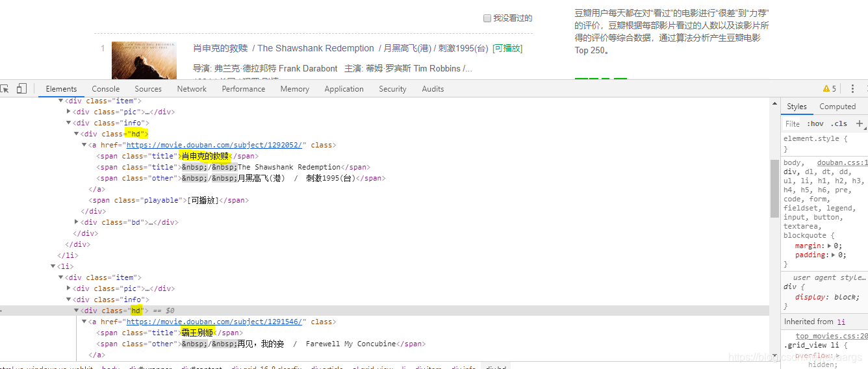Switch to the Application tab
Viewport: 868px width, 369px height.
coord(344,89)
